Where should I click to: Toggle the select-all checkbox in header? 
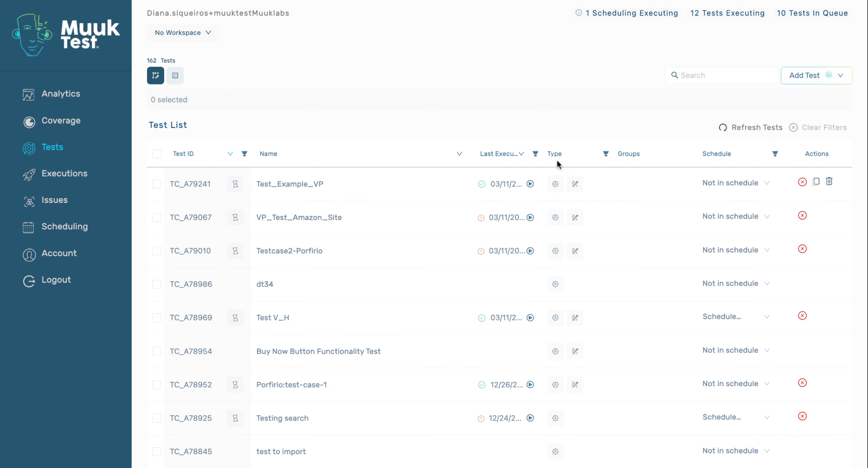[157, 154]
